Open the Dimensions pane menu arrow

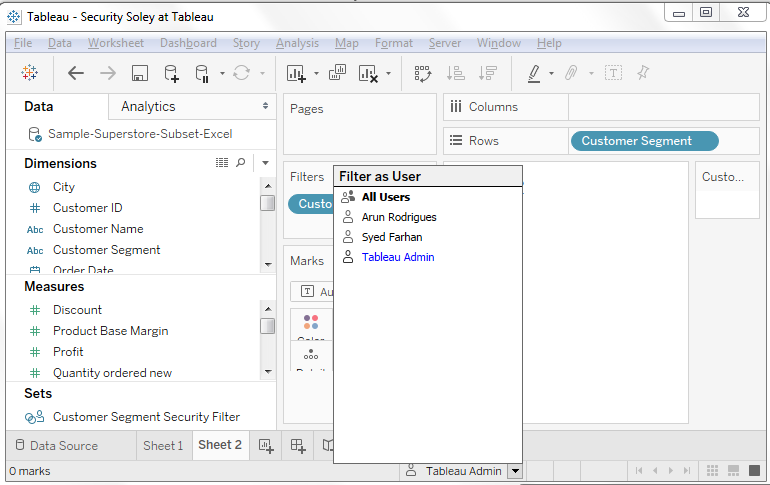tap(265, 162)
